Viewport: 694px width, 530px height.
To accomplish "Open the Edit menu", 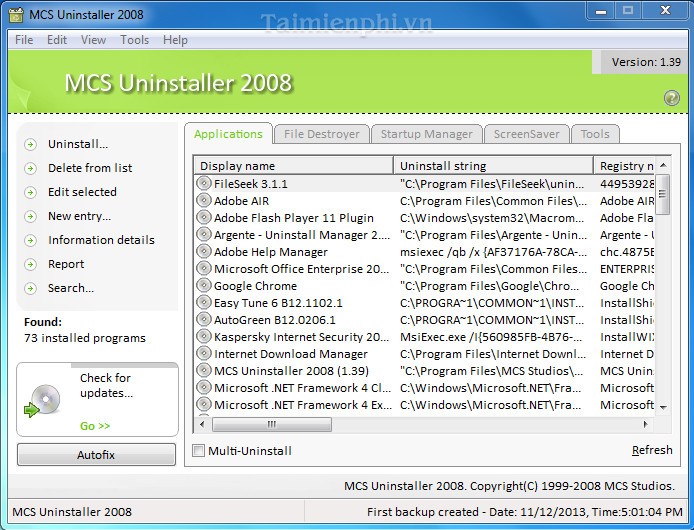I will [57, 40].
